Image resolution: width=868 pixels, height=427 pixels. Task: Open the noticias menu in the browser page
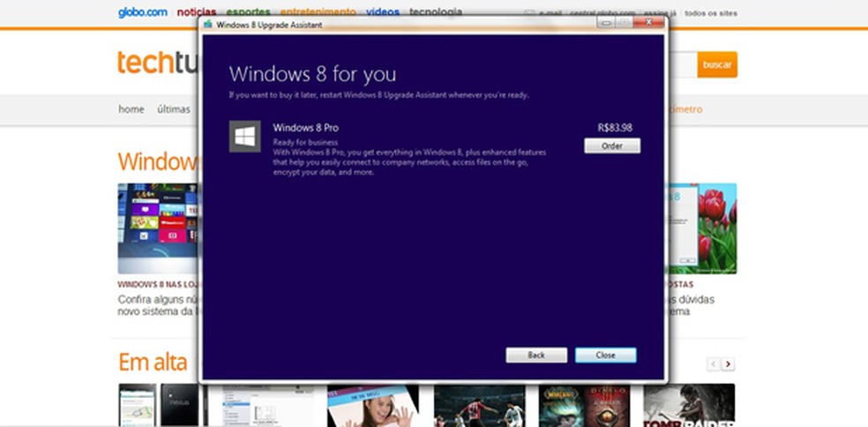pos(197,12)
